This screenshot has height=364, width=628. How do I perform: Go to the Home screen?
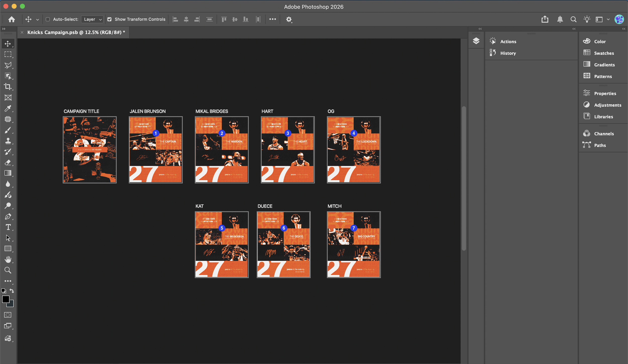[12, 19]
